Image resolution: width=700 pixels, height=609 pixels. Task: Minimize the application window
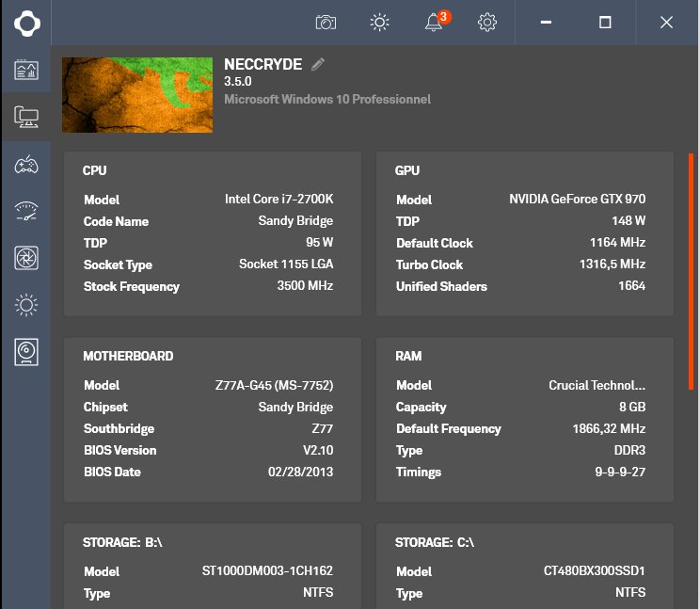[547, 23]
